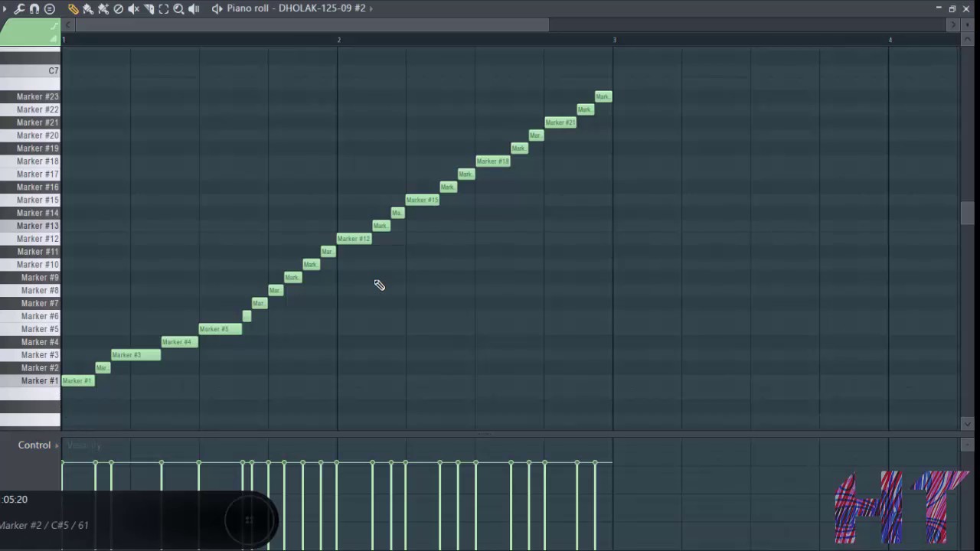Open the Control event type arrow
Image resolution: width=980 pixels, height=551 pixels.
point(57,445)
